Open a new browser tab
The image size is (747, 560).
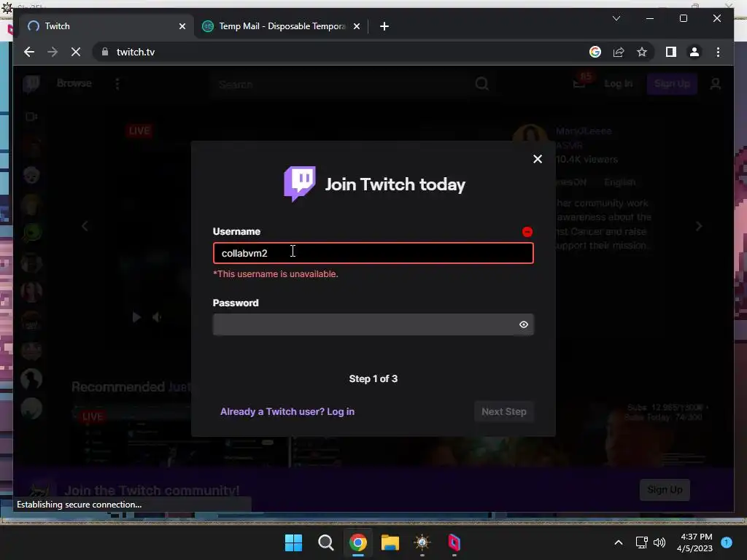(x=384, y=26)
